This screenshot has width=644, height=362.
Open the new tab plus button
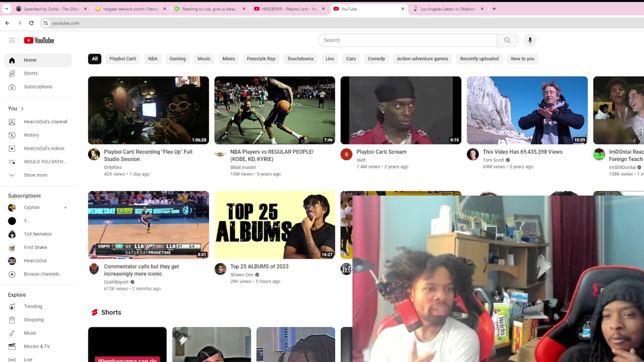point(494,9)
